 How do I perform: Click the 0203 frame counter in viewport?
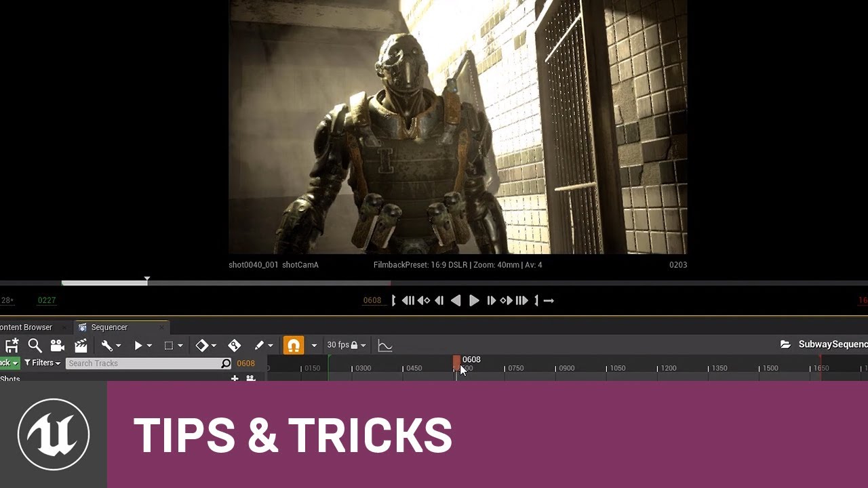pyautogui.click(x=678, y=265)
